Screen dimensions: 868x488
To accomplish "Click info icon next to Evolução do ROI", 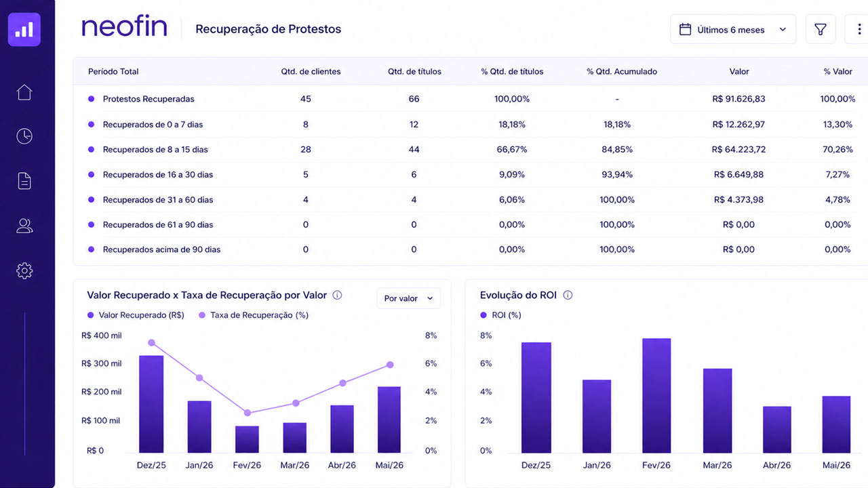I will click(568, 295).
